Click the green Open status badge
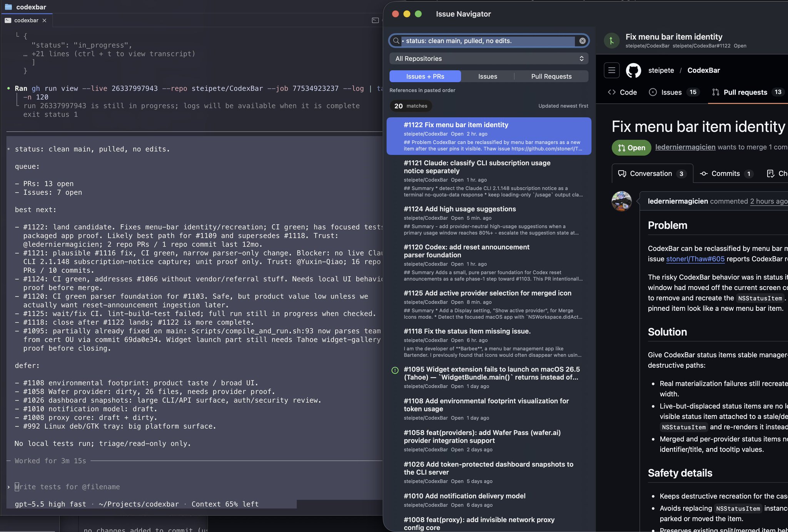 click(631, 148)
